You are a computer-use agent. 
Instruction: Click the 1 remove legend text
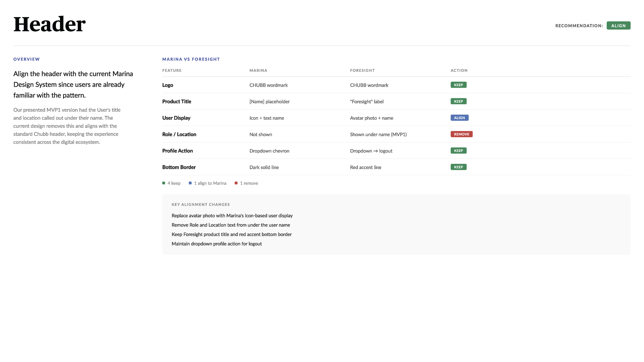[249, 183]
